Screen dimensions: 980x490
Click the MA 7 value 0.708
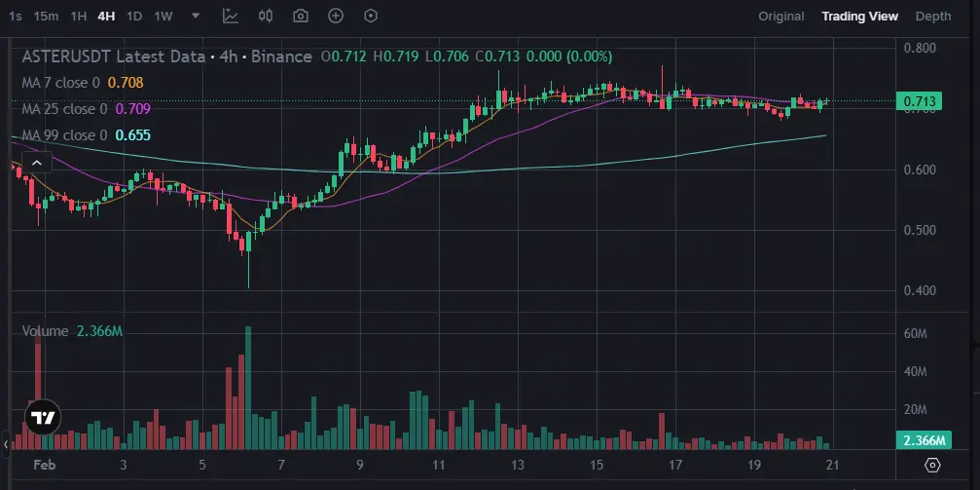click(126, 83)
